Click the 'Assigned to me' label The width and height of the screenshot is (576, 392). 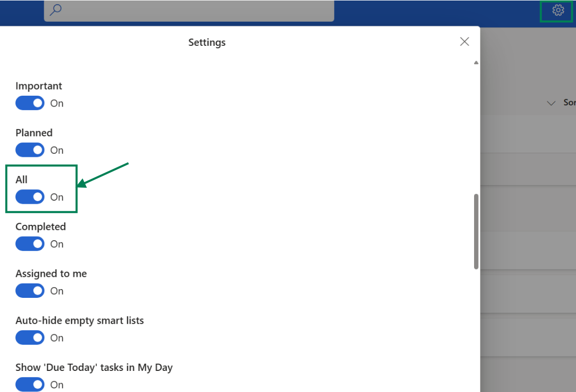point(51,274)
